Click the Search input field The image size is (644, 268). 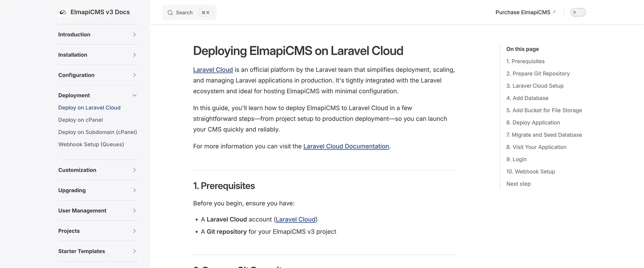coord(189,12)
